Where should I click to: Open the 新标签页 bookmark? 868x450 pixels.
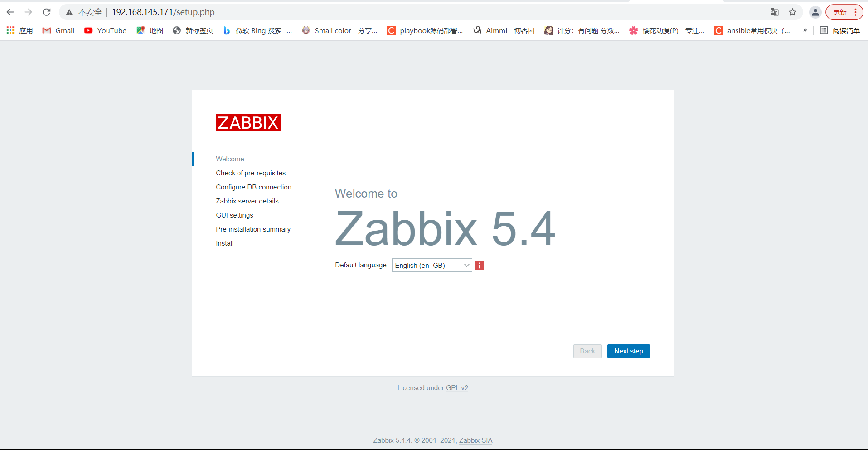[x=193, y=30]
